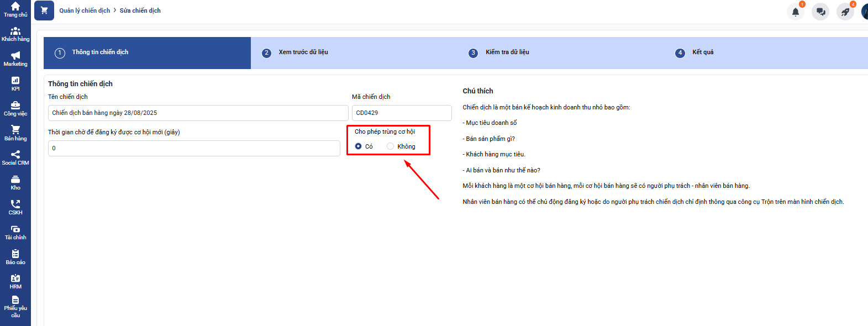868x326 pixels.
Task: Click the 'Thông tin chiến dịch' section title
Action: (x=80, y=84)
